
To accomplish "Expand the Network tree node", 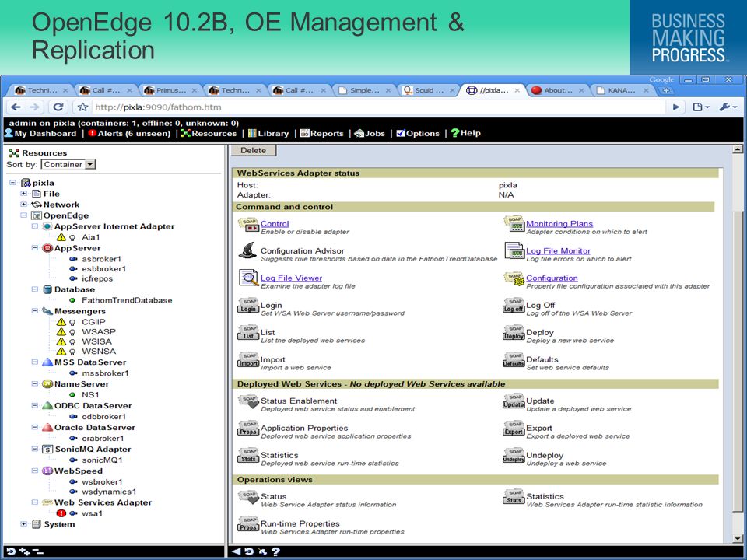I will click(23, 205).
